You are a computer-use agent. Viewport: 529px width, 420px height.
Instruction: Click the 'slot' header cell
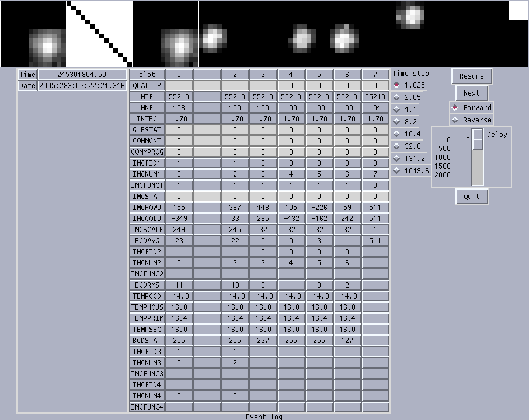tap(147, 75)
